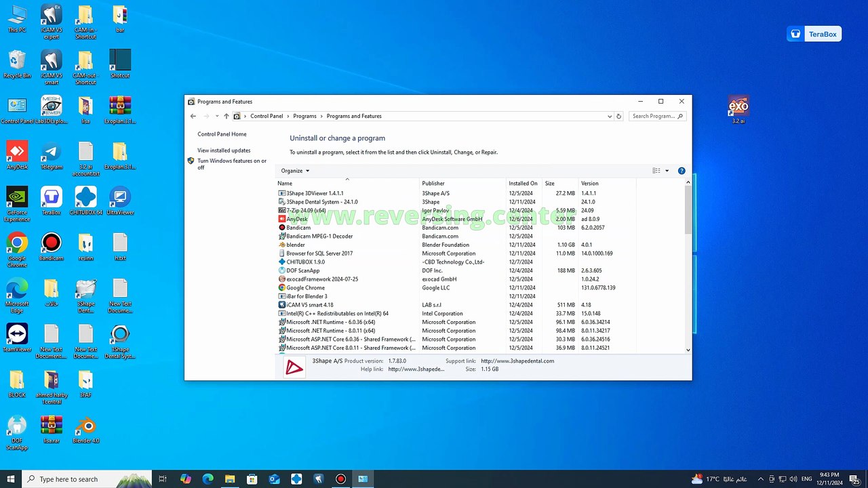Expand the view options dropdown arrow
This screenshot has width=868, height=488.
(x=667, y=171)
